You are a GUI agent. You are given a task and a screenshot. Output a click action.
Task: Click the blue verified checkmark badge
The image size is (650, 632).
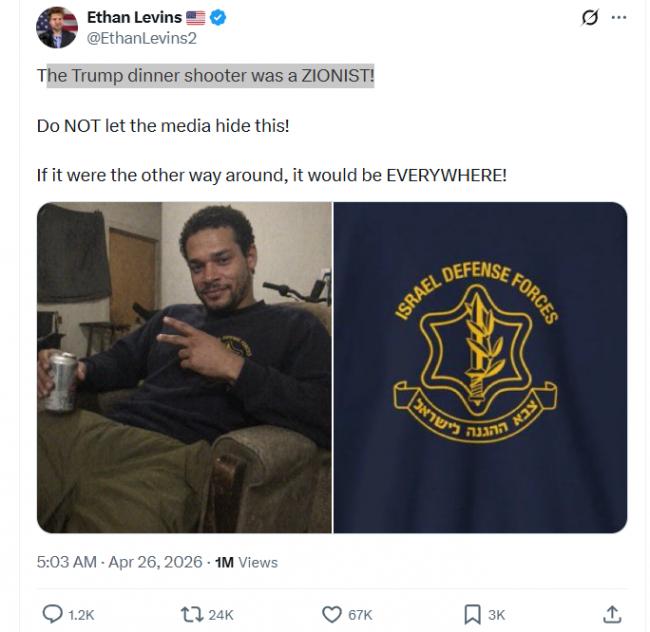click(x=216, y=17)
